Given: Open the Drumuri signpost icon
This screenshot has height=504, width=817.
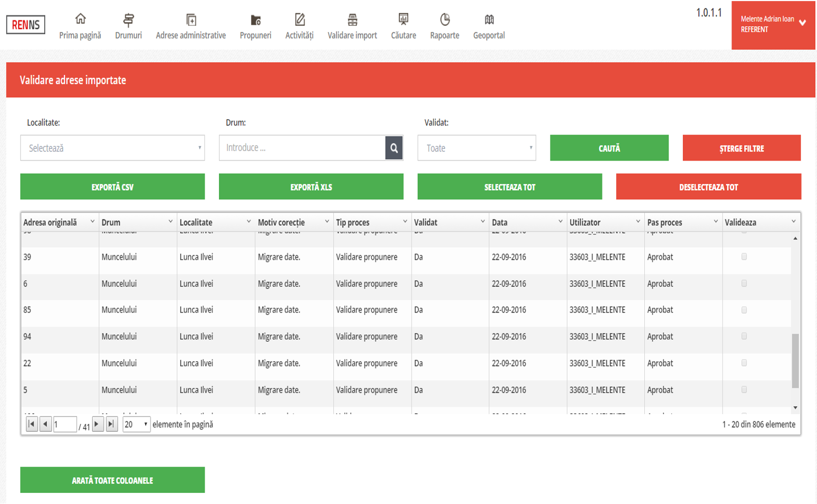Looking at the screenshot, I should 129,20.
